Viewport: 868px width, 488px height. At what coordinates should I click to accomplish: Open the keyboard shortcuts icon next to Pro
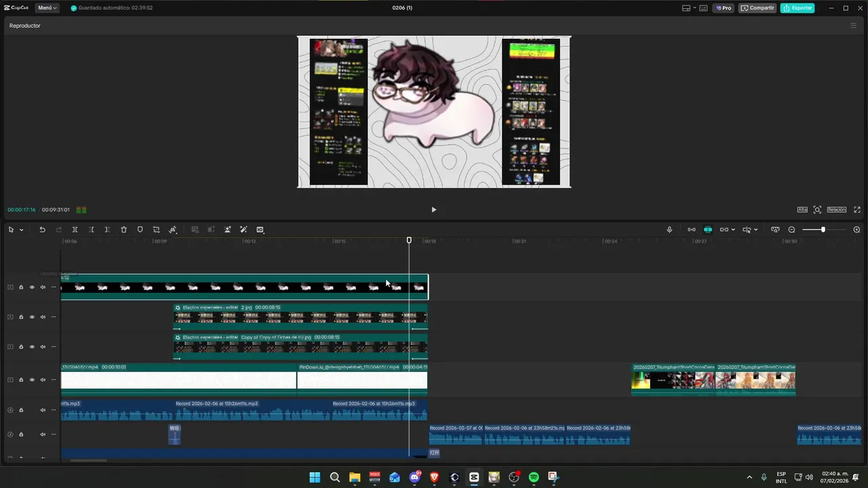(704, 8)
